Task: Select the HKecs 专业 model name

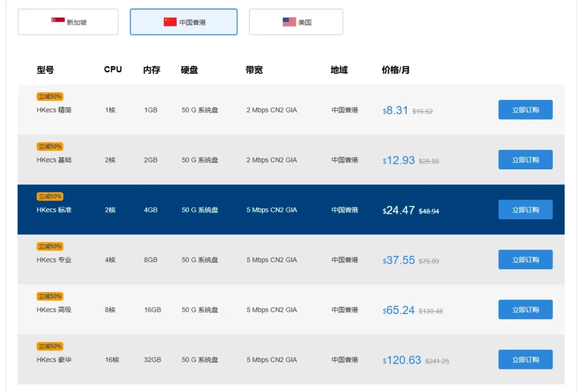Action: pyautogui.click(x=54, y=260)
